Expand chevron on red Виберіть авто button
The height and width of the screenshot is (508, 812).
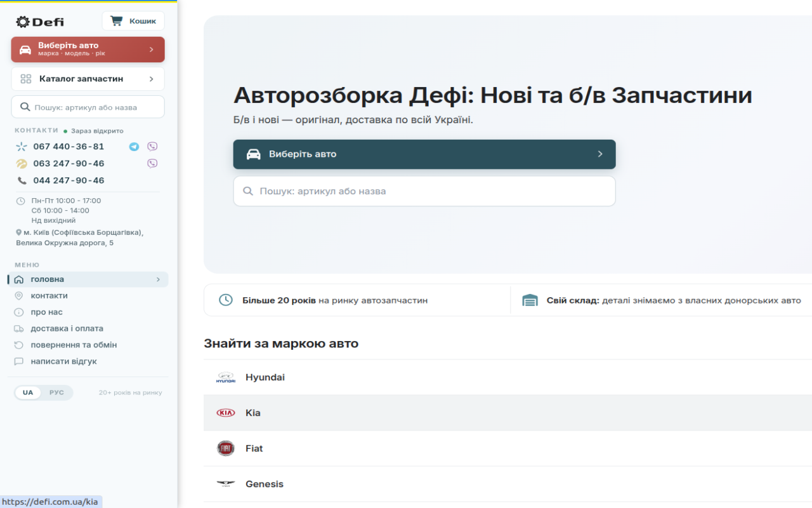pyautogui.click(x=151, y=50)
